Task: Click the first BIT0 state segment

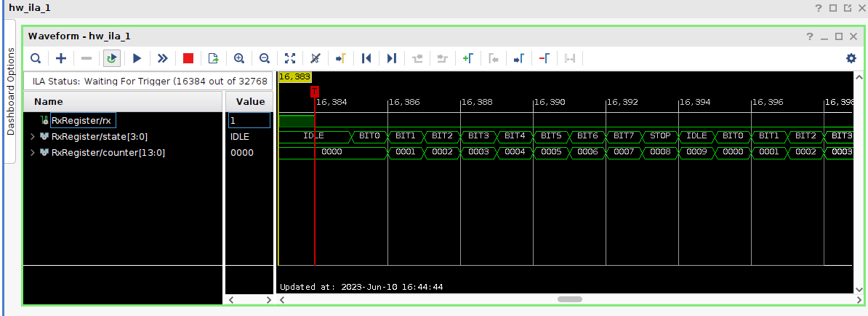Action: (x=370, y=136)
